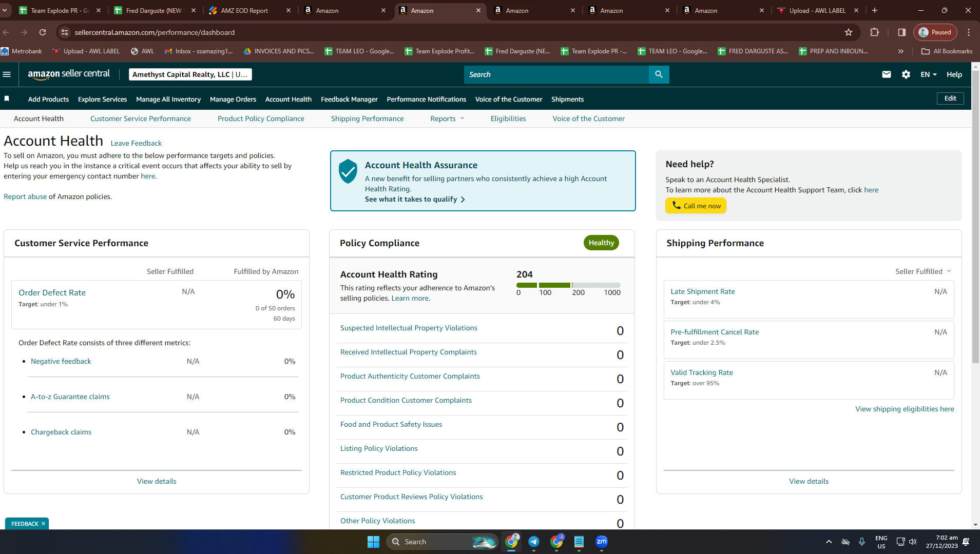The image size is (980, 554).
Task: View site information icon in address bar
Action: pyautogui.click(x=64, y=32)
